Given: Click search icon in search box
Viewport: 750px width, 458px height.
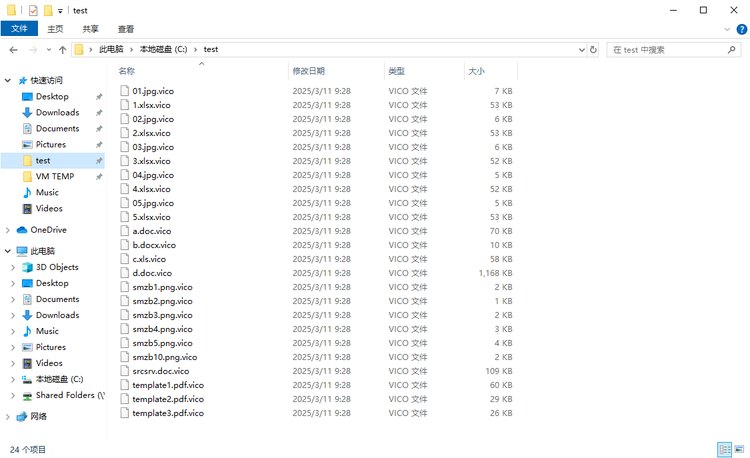Looking at the screenshot, I should click(733, 49).
